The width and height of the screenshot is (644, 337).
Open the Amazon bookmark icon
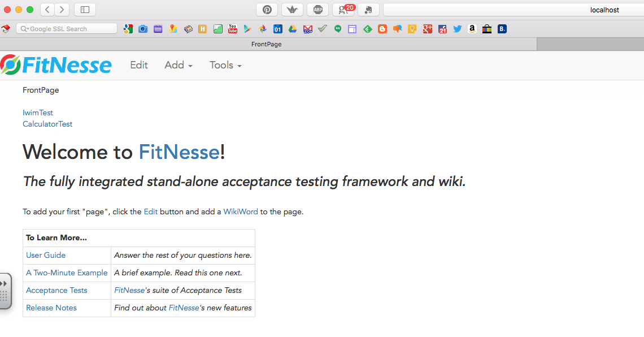pos(472,29)
